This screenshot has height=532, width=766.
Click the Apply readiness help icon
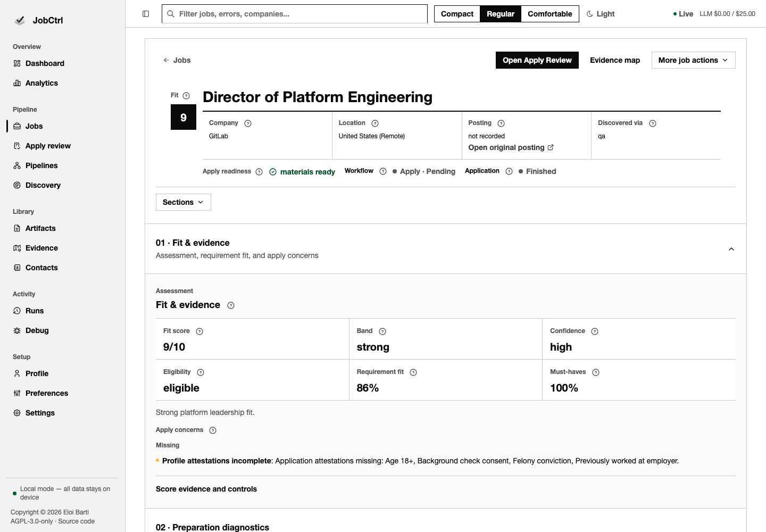point(259,172)
